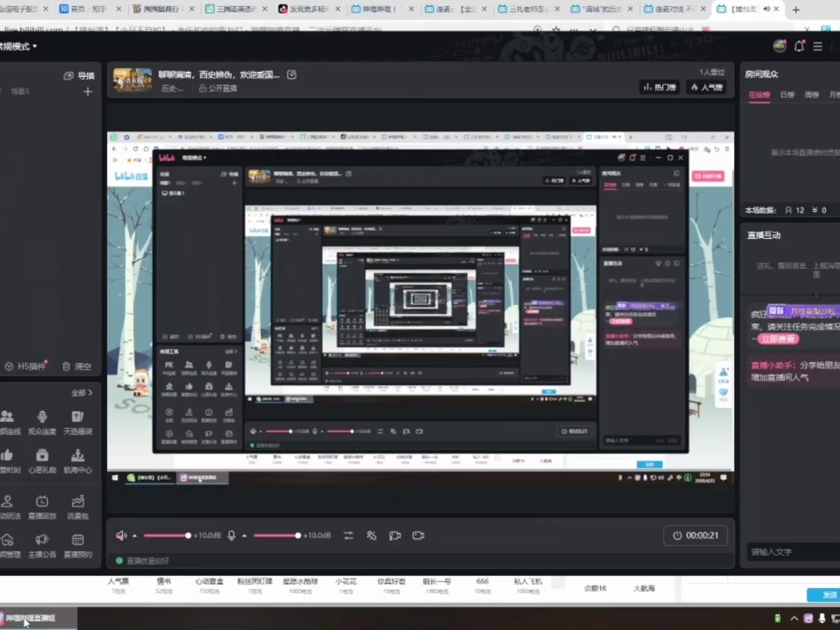Stop the stream via the 00:00:21 timer button
Screen dimensions: 840x630
click(x=695, y=535)
